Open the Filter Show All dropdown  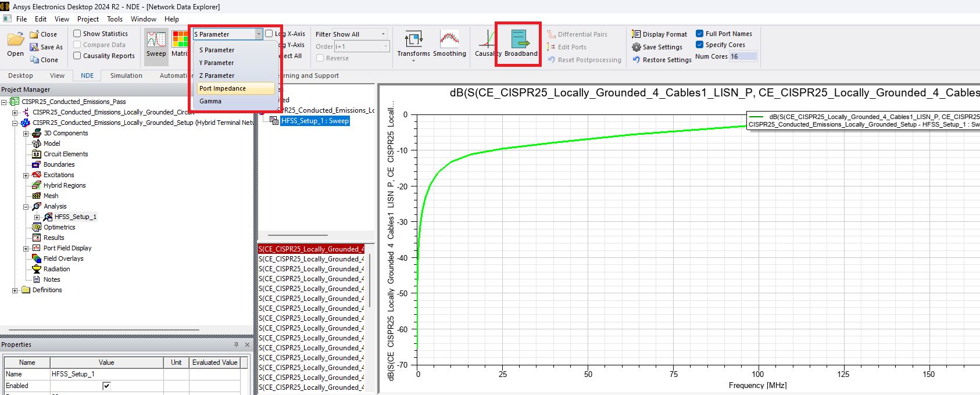(360, 34)
